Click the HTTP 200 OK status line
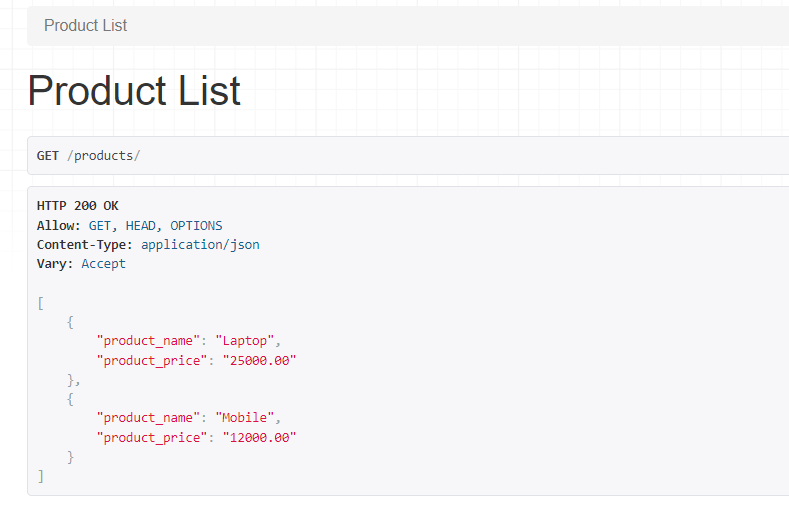This screenshot has height=522, width=789. tap(77, 206)
